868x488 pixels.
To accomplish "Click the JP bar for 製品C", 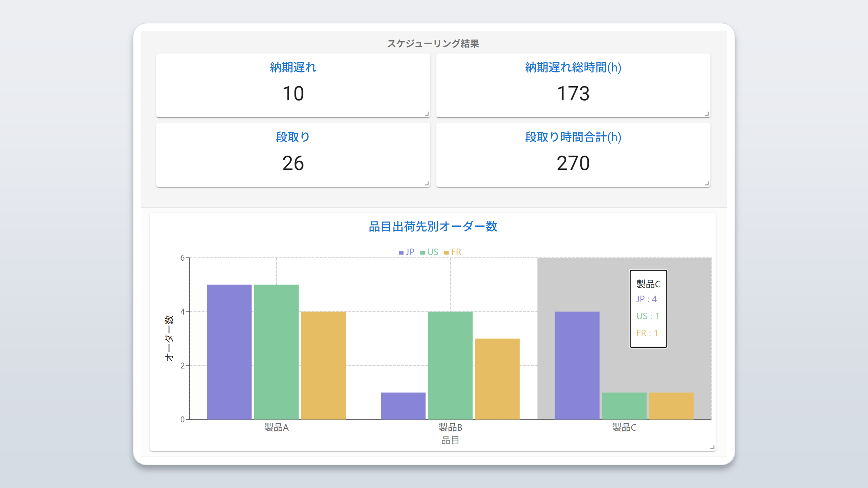I will pyautogui.click(x=577, y=365).
